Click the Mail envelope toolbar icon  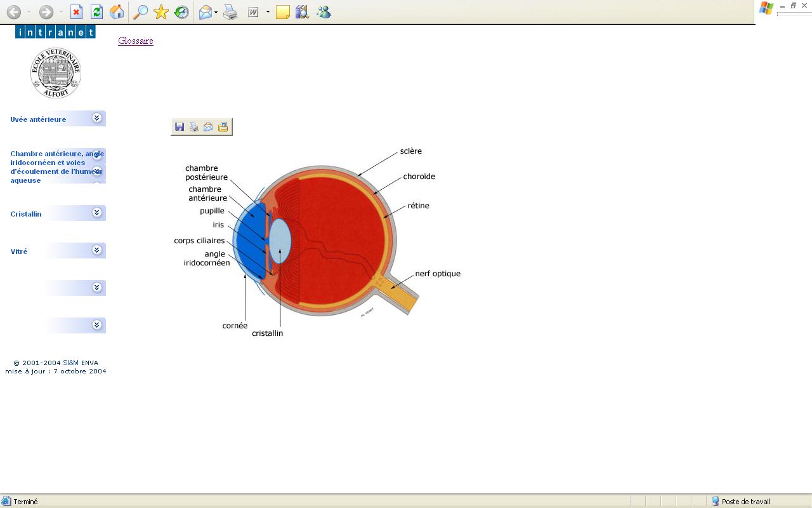coord(206,12)
